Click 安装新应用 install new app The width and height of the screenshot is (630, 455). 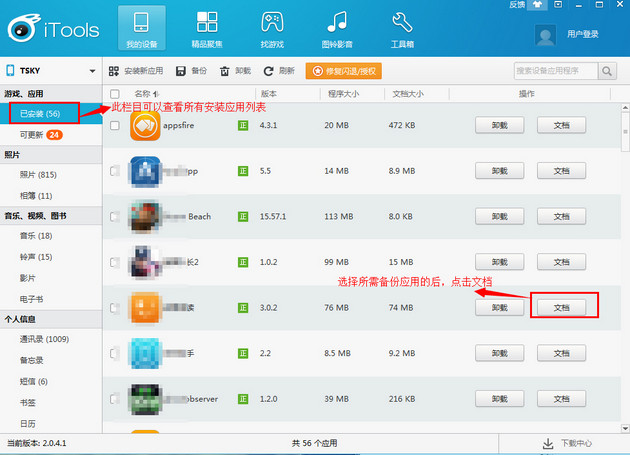(136, 71)
